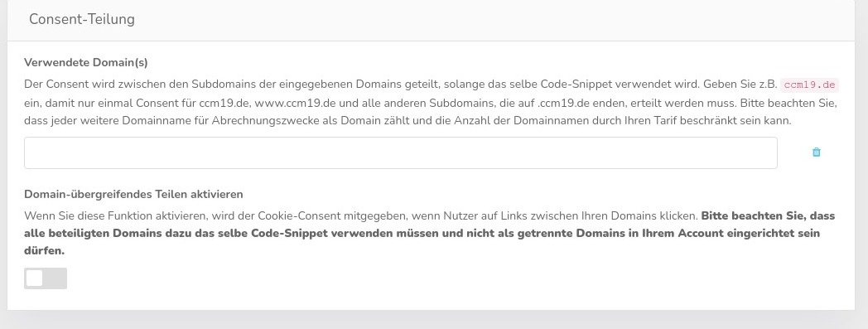Click the bold warning text starting Bitte beachten Sie
Image resolution: width=868 pixels, height=329 pixels.
coord(430,233)
